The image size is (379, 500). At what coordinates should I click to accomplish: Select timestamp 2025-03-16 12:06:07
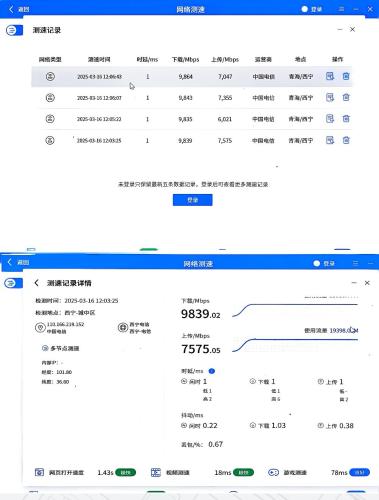click(99, 98)
